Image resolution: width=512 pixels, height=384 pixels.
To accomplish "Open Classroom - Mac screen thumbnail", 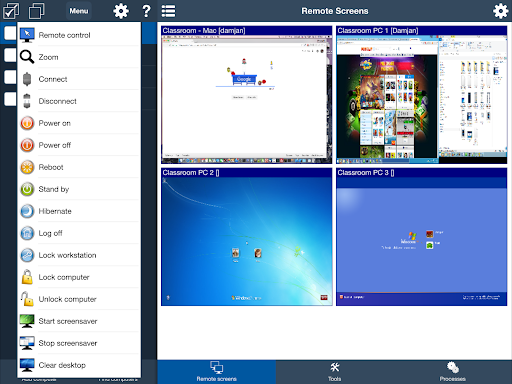I will [247, 95].
